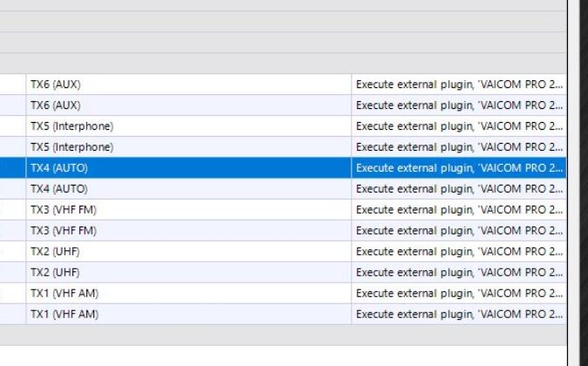This screenshot has width=588, height=366.
Task: Click the action cell of upper TX3 (VHF FM)
Action: click(x=459, y=210)
